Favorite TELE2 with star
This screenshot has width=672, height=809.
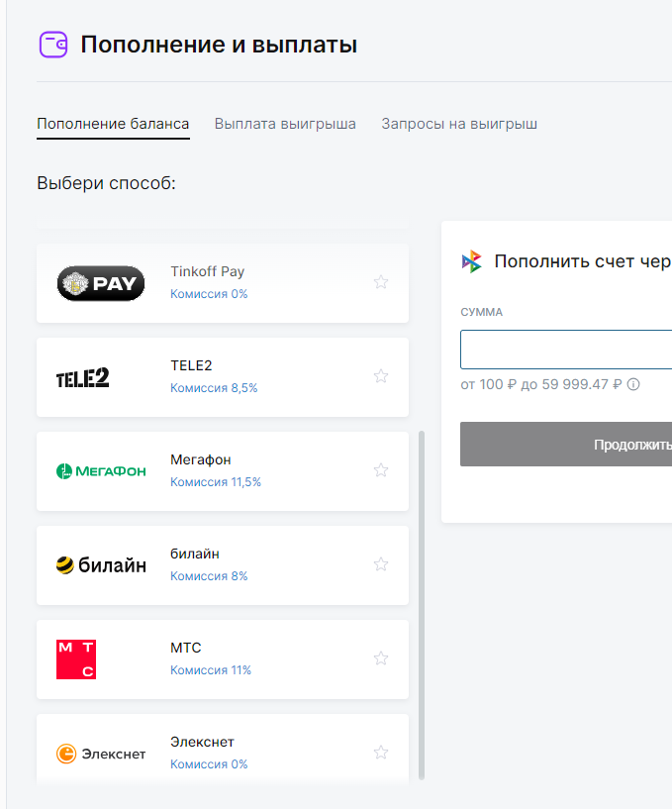381,376
